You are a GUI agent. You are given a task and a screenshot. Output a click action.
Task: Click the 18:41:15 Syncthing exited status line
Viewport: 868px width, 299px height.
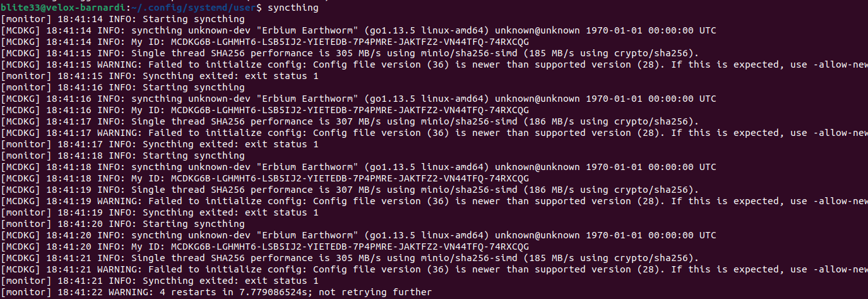click(160, 76)
